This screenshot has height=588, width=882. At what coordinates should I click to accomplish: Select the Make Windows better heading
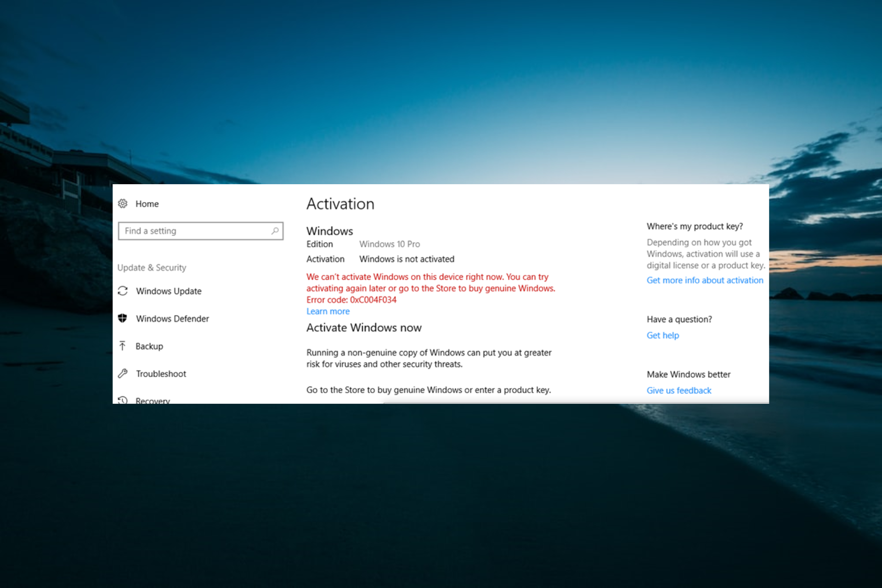tap(688, 374)
